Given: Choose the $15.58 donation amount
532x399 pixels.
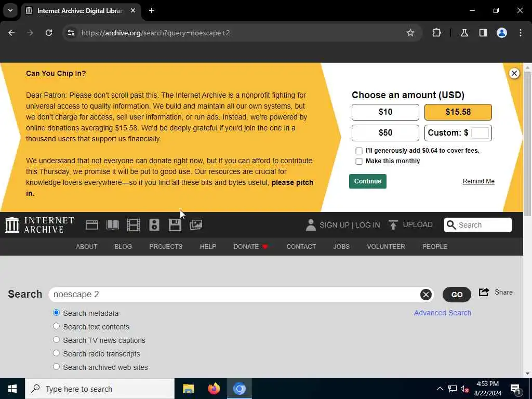Looking at the screenshot, I should (458, 112).
